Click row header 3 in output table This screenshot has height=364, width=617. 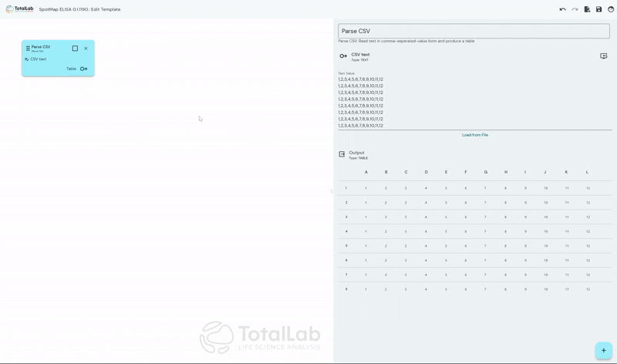(x=346, y=217)
